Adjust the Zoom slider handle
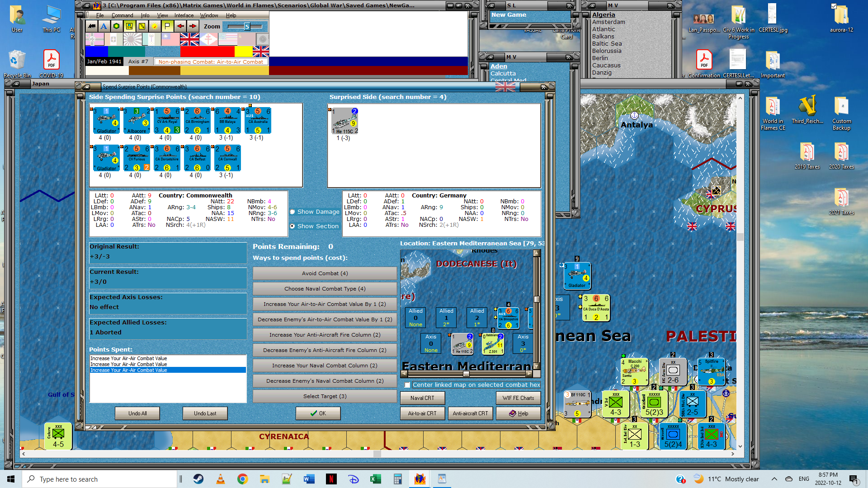This screenshot has width=868, height=488. [x=247, y=27]
